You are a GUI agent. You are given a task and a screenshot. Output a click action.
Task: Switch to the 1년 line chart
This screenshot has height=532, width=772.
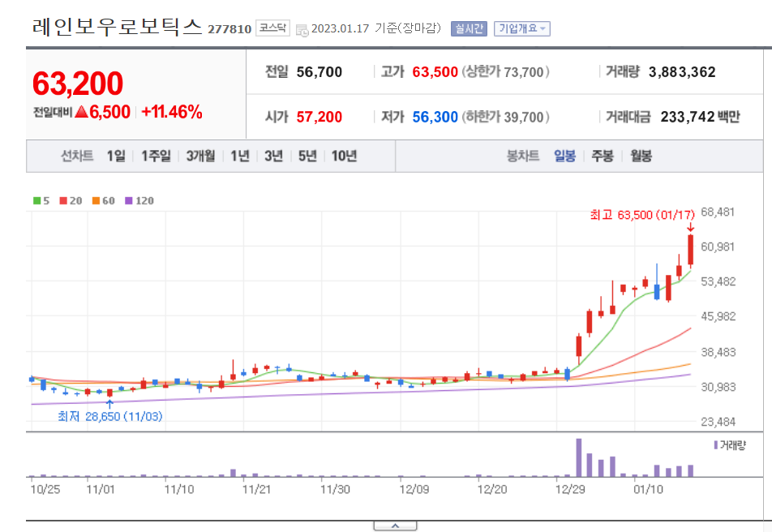(x=240, y=157)
